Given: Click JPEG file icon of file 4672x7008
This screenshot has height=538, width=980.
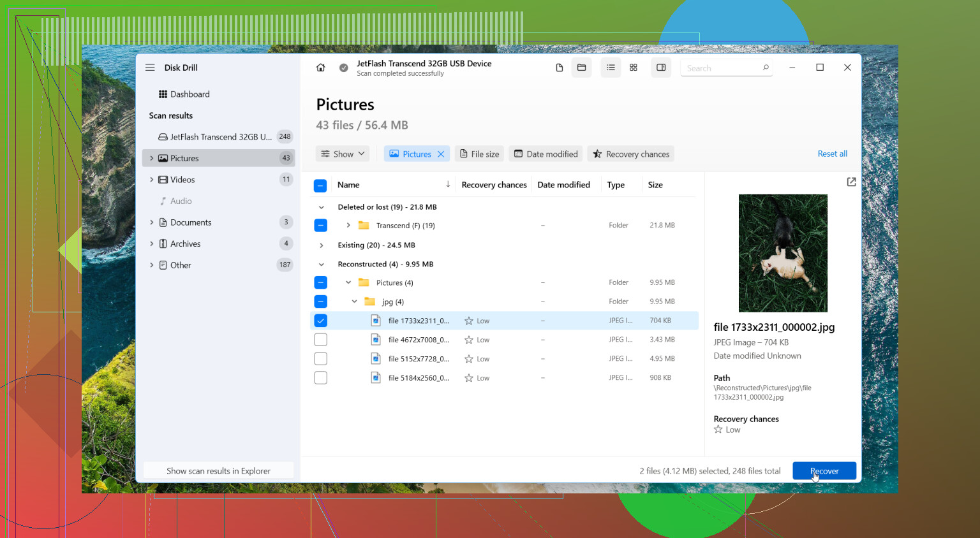Looking at the screenshot, I should 376,340.
